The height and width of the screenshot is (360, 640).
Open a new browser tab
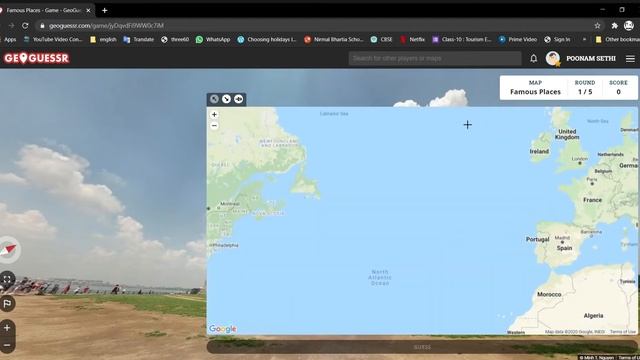coord(104,10)
